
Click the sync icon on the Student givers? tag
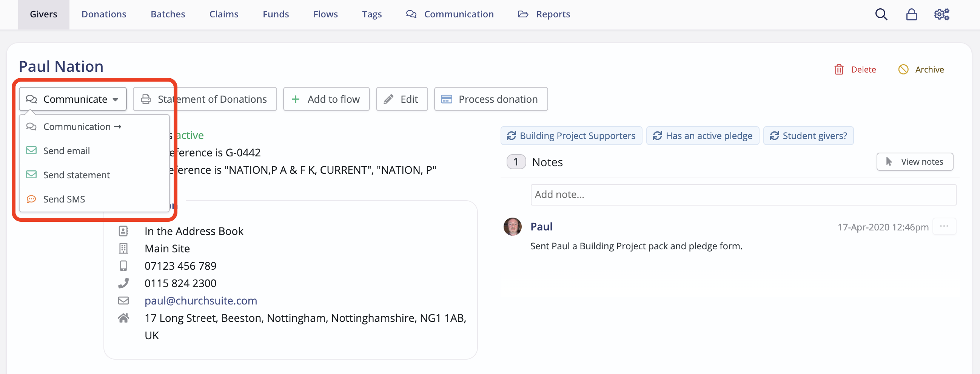point(774,136)
